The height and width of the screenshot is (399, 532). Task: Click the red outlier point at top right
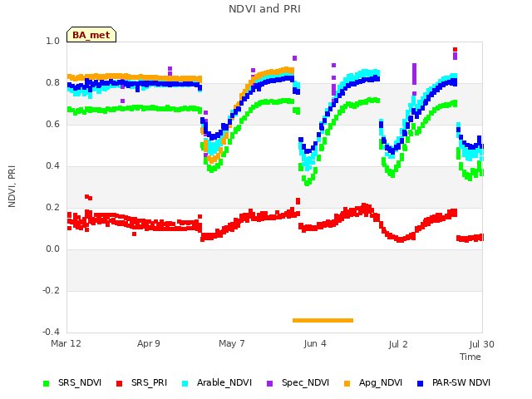coord(455,50)
